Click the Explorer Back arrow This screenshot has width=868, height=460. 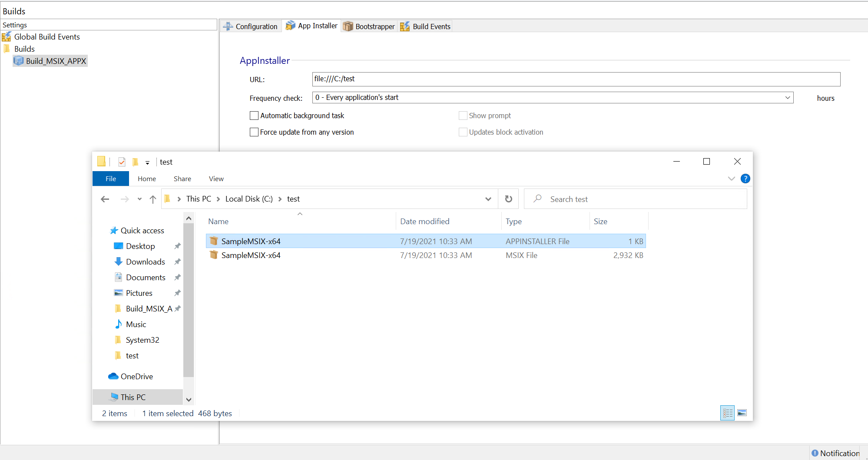pos(105,199)
